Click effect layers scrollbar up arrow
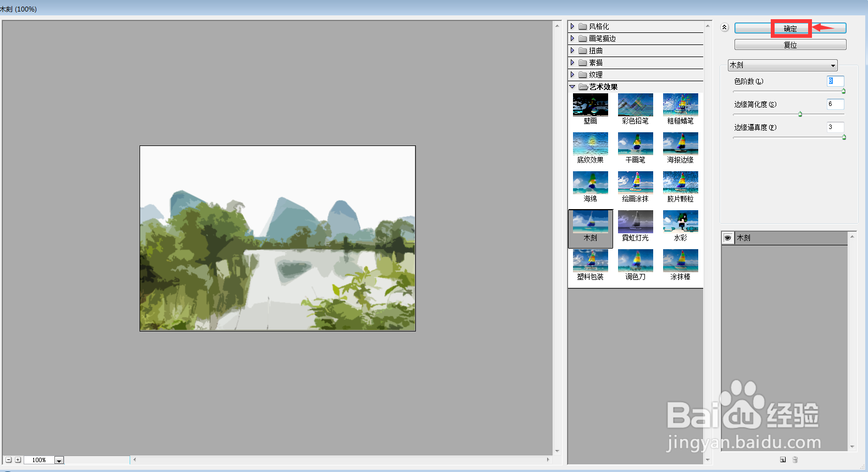 point(852,237)
